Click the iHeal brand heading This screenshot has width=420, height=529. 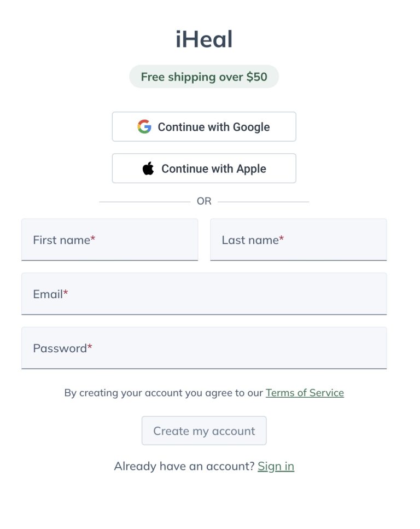204,39
